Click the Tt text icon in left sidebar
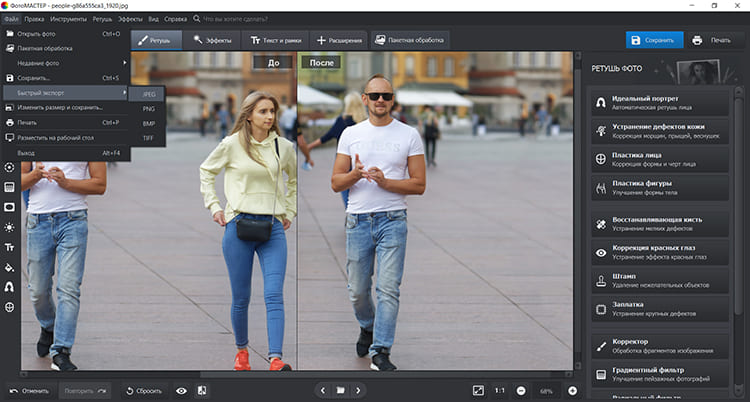The height and width of the screenshot is (402, 750). [x=10, y=247]
